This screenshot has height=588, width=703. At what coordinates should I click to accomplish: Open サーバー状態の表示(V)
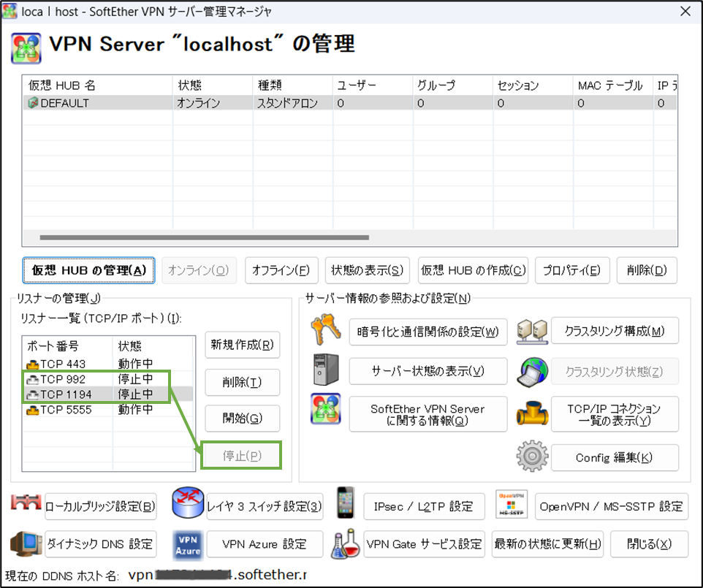point(428,371)
